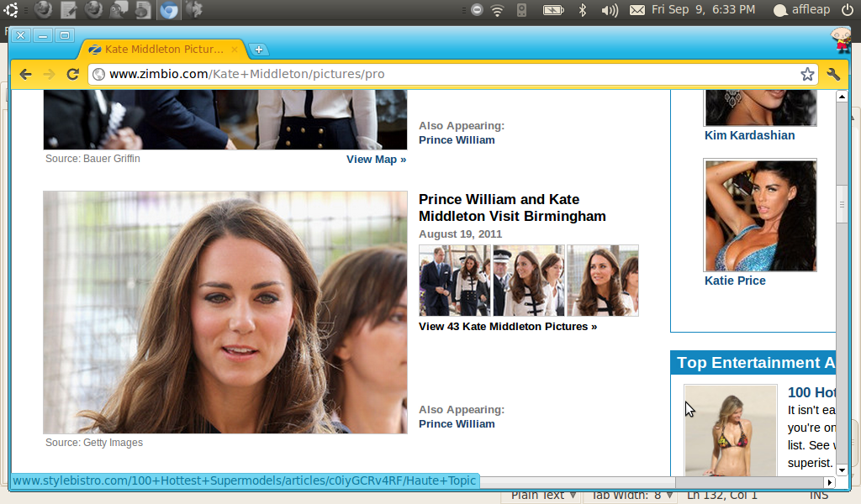Bookmark this page with the star

pyautogui.click(x=807, y=74)
